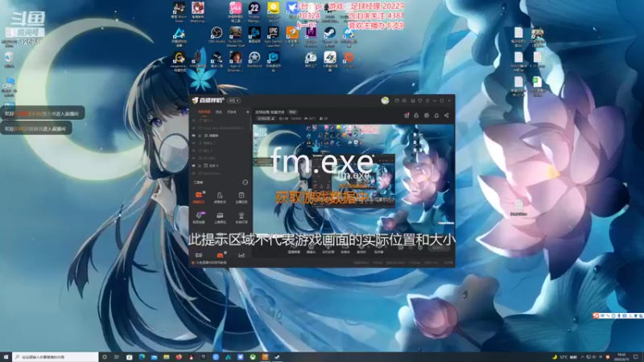Open the Xbox app from the taskbar
Screen dimensions: 644x362
click(253, 357)
